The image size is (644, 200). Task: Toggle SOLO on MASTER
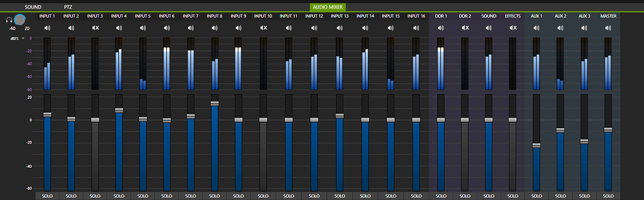pyautogui.click(x=608, y=196)
